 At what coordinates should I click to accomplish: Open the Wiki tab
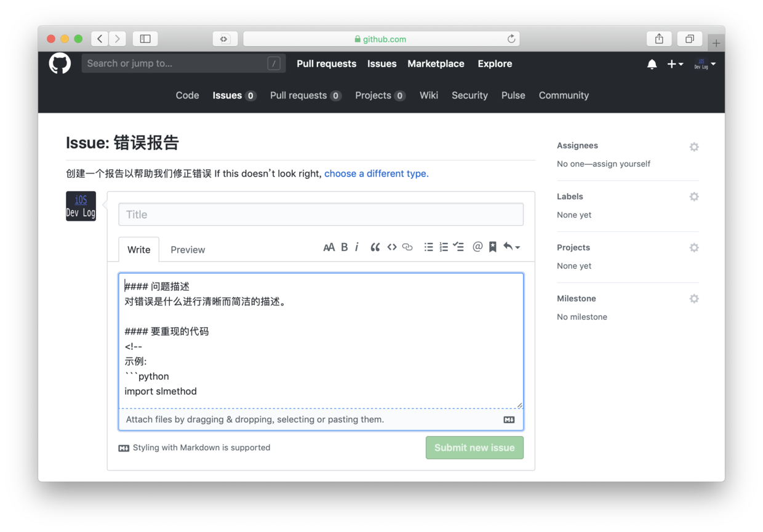pos(429,95)
